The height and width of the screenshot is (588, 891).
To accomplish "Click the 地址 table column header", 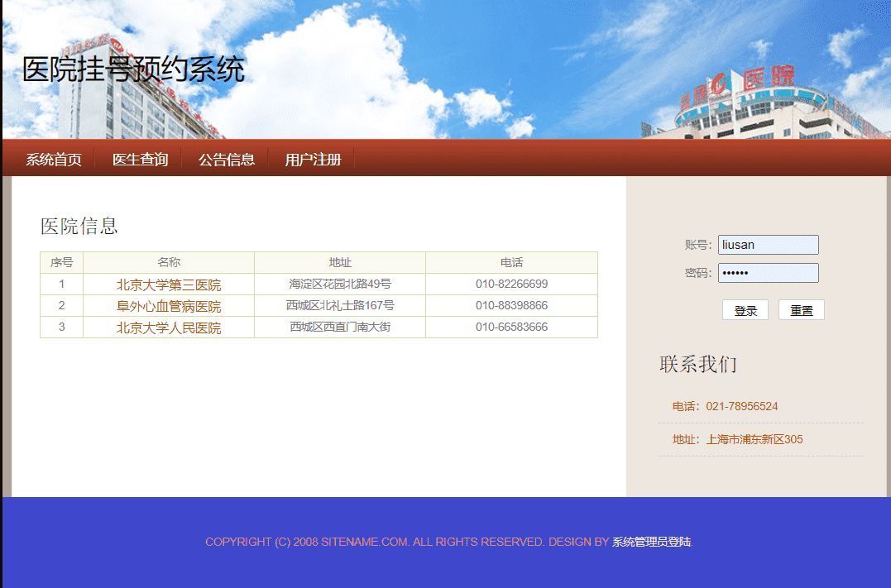I will pyautogui.click(x=340, y=262).
